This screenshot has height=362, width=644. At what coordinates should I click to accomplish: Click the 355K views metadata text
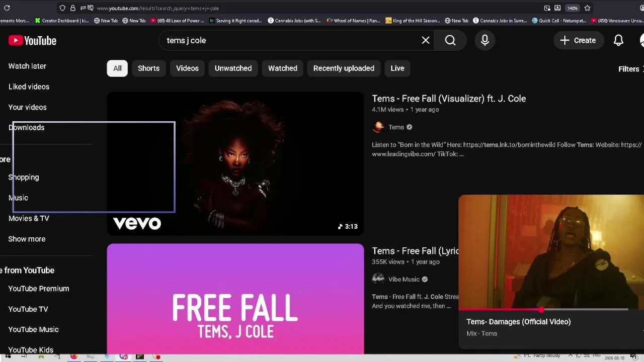[x=388, y=262]
